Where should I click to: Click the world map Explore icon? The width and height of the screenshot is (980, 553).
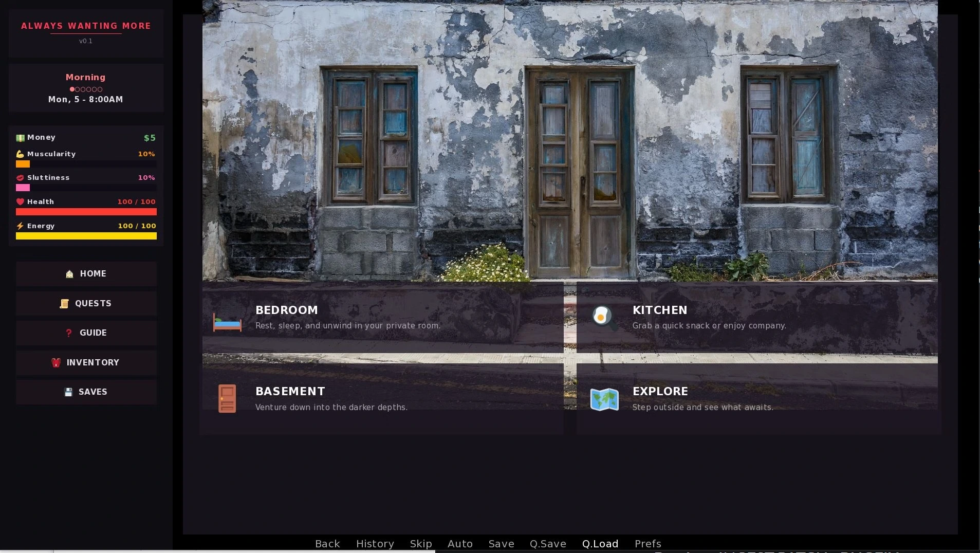tap(604, 399)
